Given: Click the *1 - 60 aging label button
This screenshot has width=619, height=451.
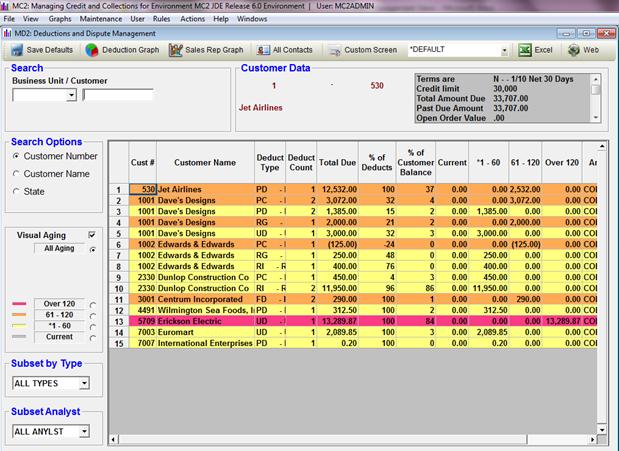Looking at the screenshot, I should [x=59, y=326].
